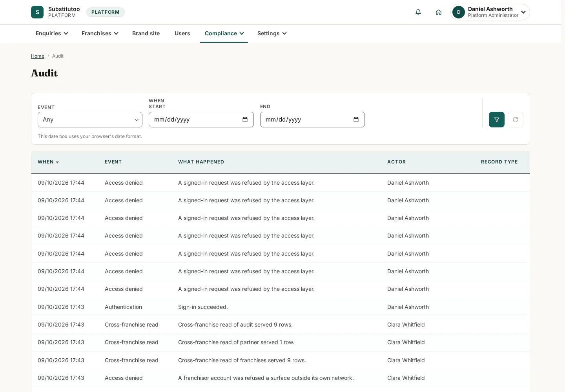The image size is (565, 392).
Task: Click the Audit page heading
Action: [x=44, y=73]
